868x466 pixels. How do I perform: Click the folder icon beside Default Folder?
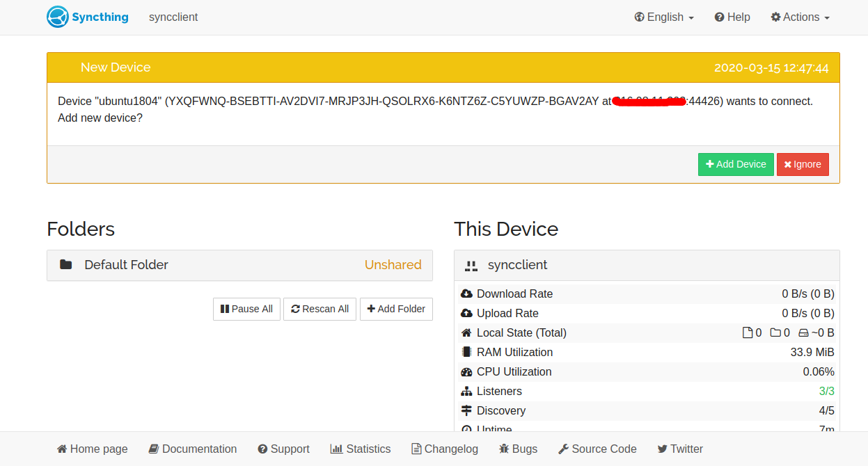[66, 264]
